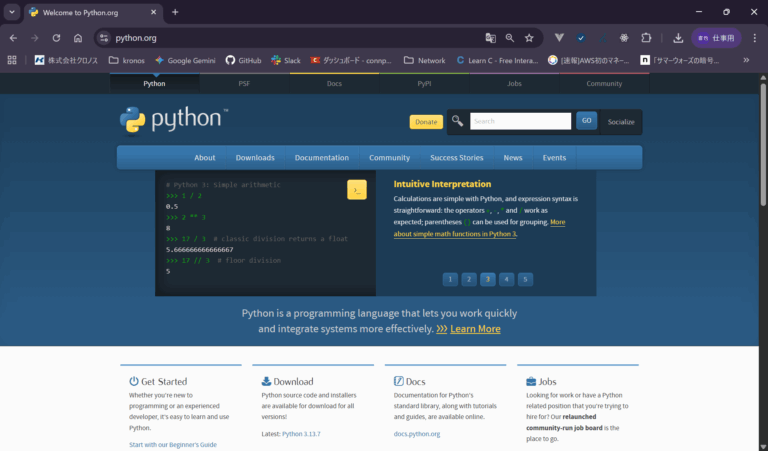Open the blue checkmark extension
This screenshot has height=451, width=768.
tap(581, 38)
